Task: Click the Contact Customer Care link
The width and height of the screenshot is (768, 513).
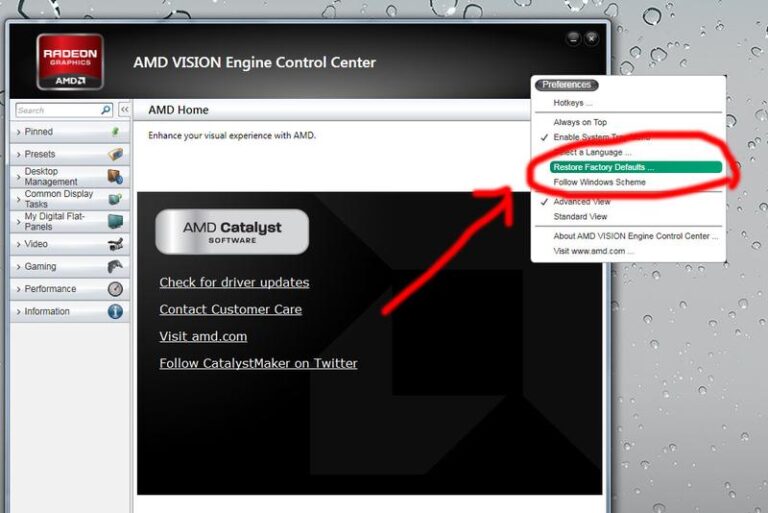Action: [x=230, y=310]
